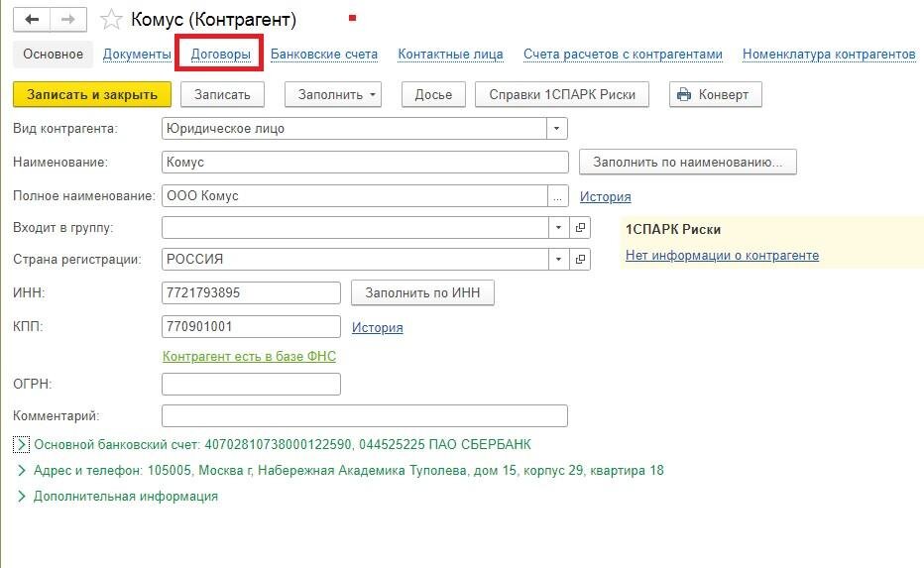Open selection dialog for Полное наименование
924x568 pixels.
pos(557,196)
